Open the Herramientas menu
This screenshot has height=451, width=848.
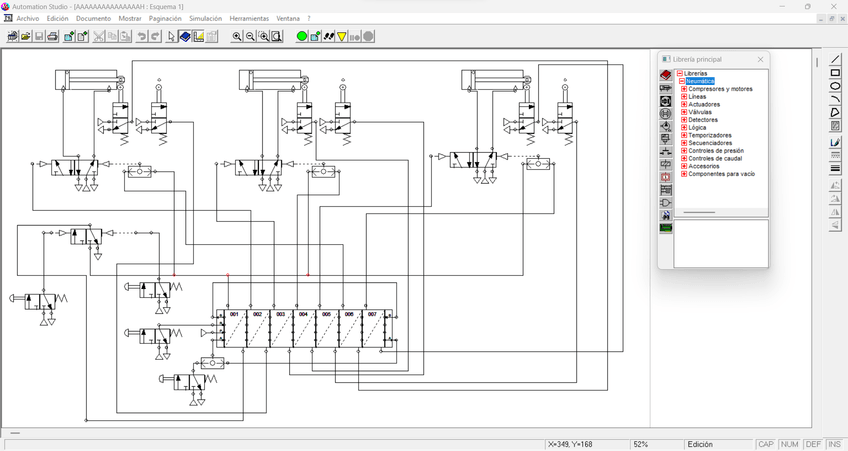[249, 18]
